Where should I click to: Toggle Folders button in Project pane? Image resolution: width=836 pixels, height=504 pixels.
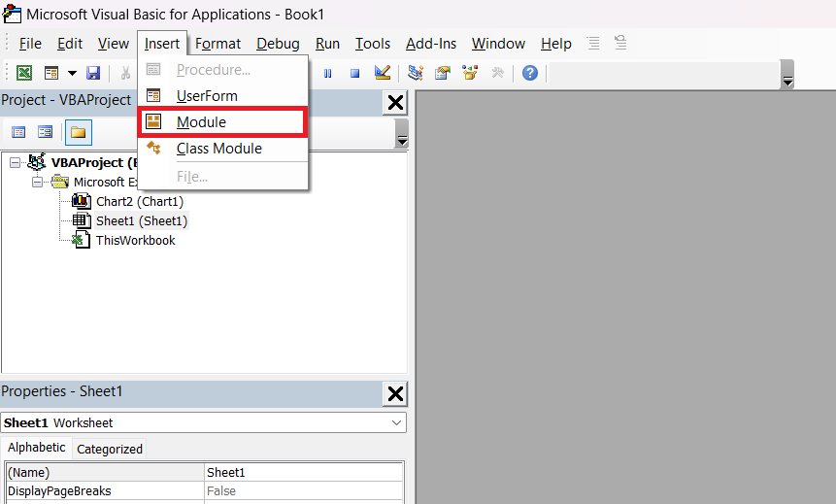pos(79,133)
